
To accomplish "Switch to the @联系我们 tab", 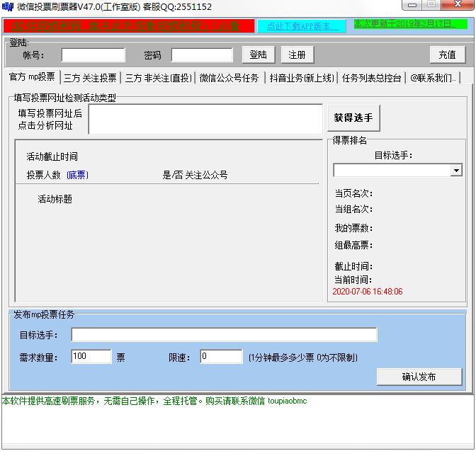I will click(433, 78).
